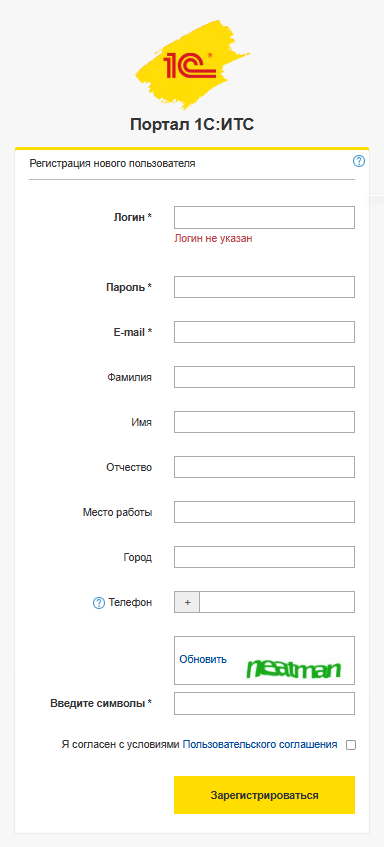Click the plus prefix in phone field
384x847 pixels.
pos(187,602)
